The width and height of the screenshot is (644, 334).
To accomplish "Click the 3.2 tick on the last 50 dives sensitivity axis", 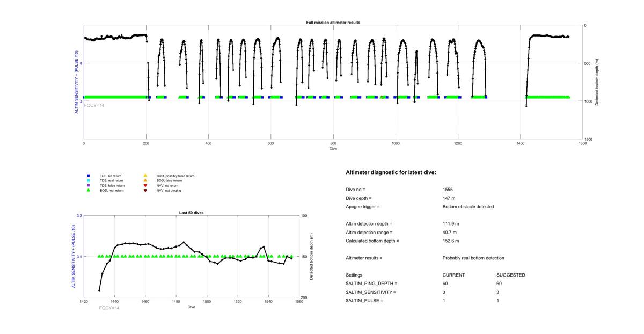I will coord(80,216).
